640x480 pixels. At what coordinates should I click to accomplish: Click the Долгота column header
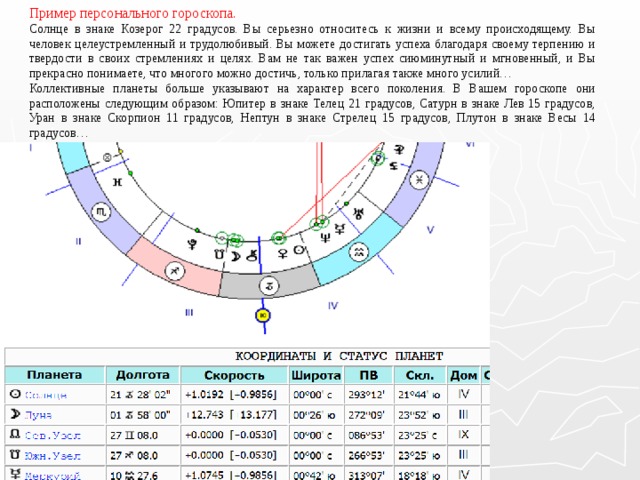point(142,375)
